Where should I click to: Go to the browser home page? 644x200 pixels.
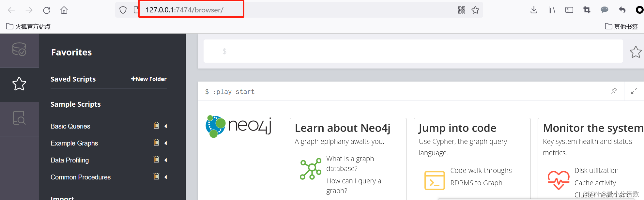click(64, 10)
